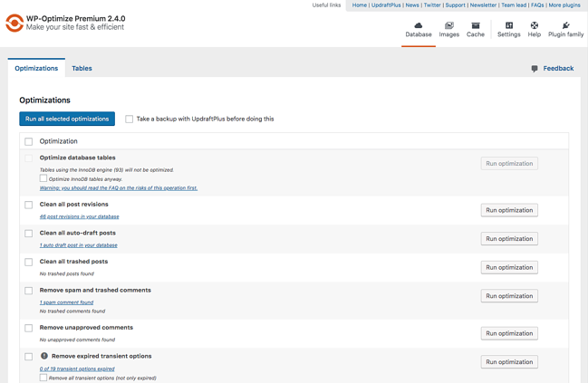This screenshot has width=588, height=383.
Task: Open the Newsletter useful link
Action: (483, 5)
